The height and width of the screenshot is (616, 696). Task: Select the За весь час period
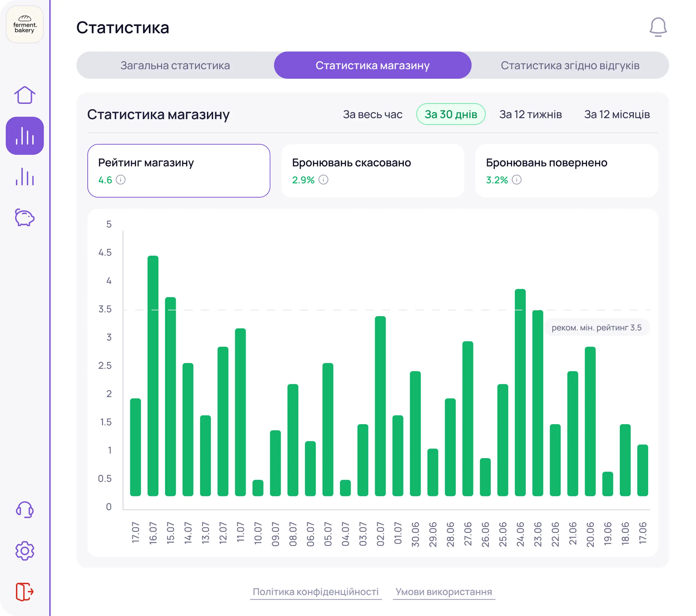click(372, 114)
